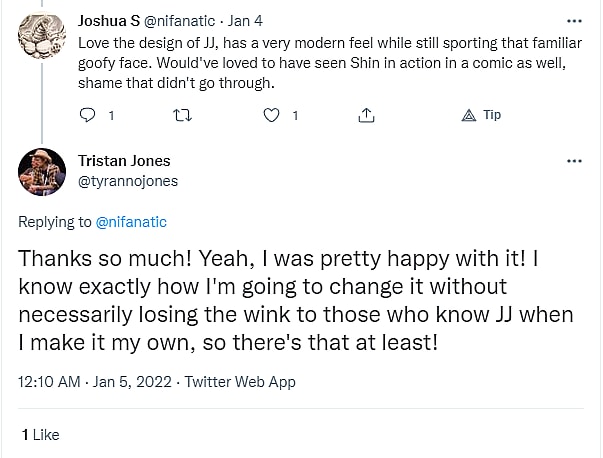Open more options for Tristan Jones's tweet
603x458 pixels.
tap(573, 161)
